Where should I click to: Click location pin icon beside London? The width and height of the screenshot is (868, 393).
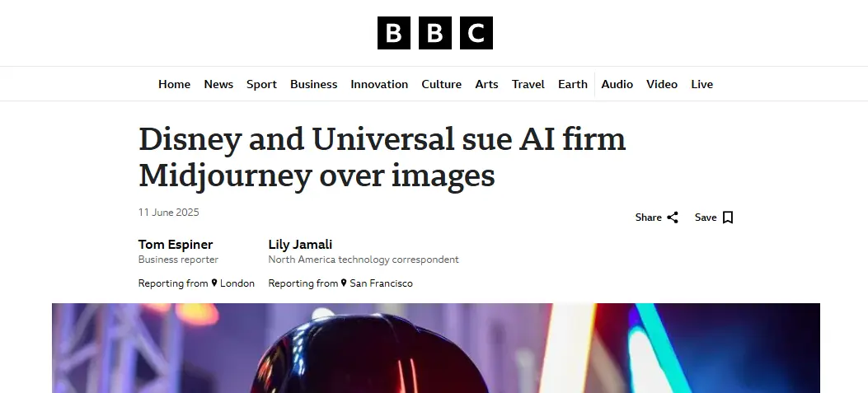click(214, 283)
